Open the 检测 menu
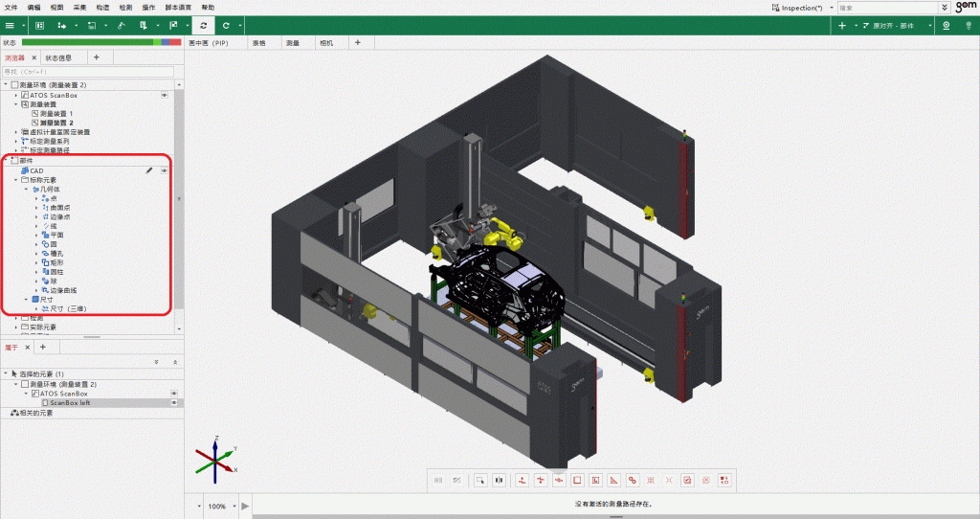Viewport: 980px width, 519px height. [126, 7]
